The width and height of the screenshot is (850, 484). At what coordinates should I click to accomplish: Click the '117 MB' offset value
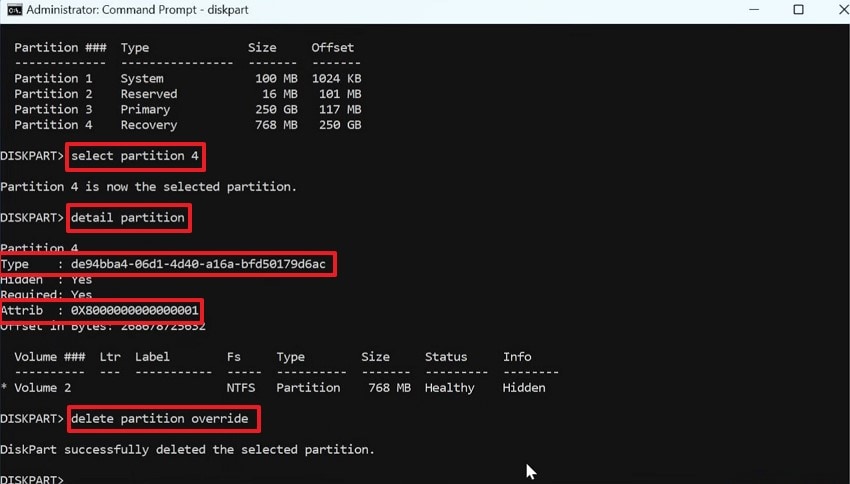coord(340,109)
